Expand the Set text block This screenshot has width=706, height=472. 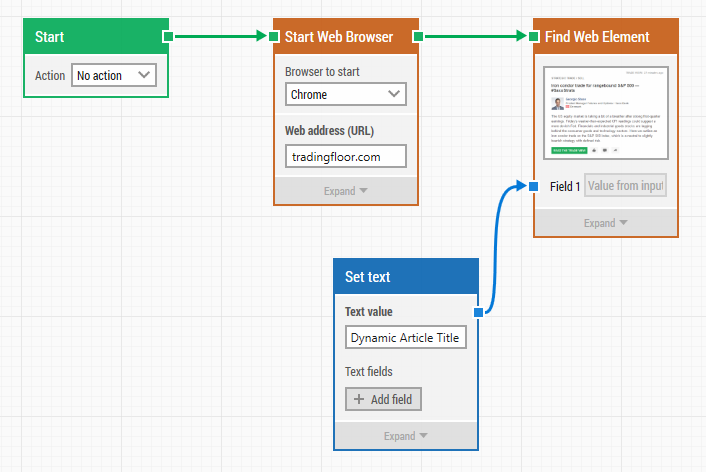tap(405, 436)
